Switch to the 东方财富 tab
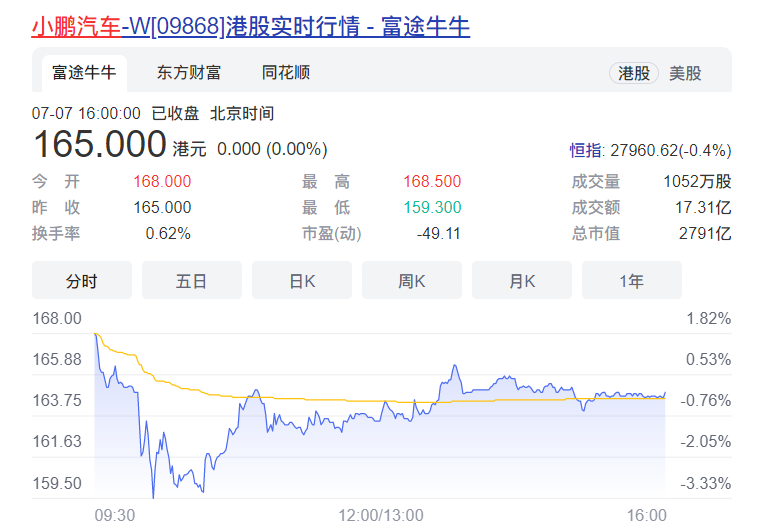 pyautogui.click(x=189, y=73)
